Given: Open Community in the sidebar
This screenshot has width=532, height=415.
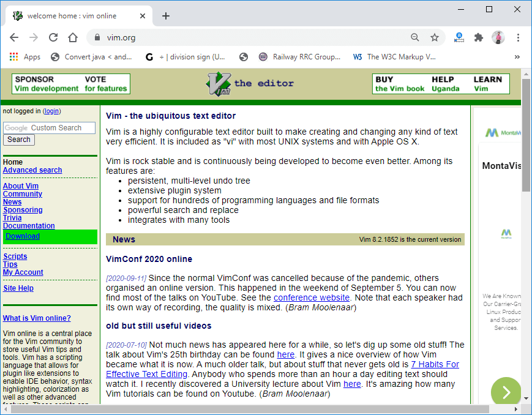Looking at the screenshot, I should tap(23, 194).
